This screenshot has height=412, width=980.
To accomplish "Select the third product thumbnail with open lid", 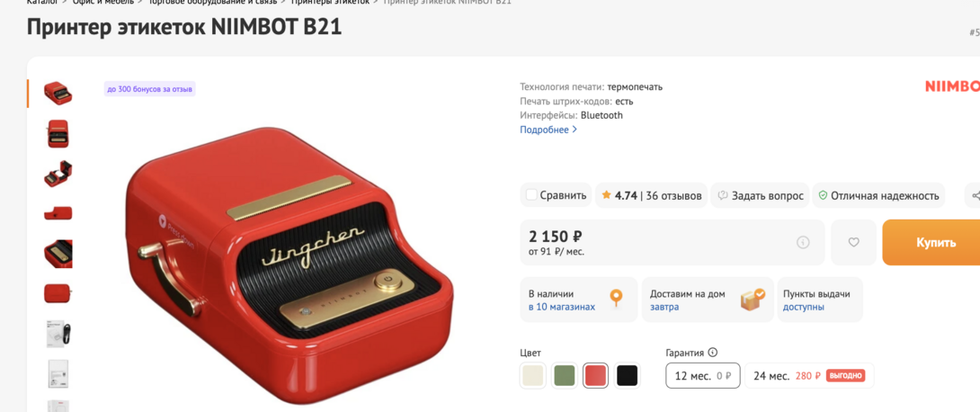I will (x=58, y=174).
